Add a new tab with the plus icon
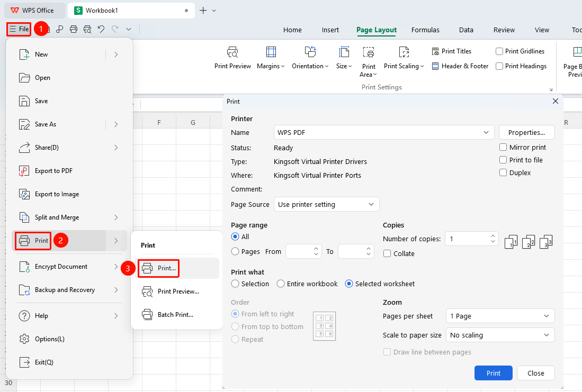Viewport: 582px width, 392px height. pos(203,11)
